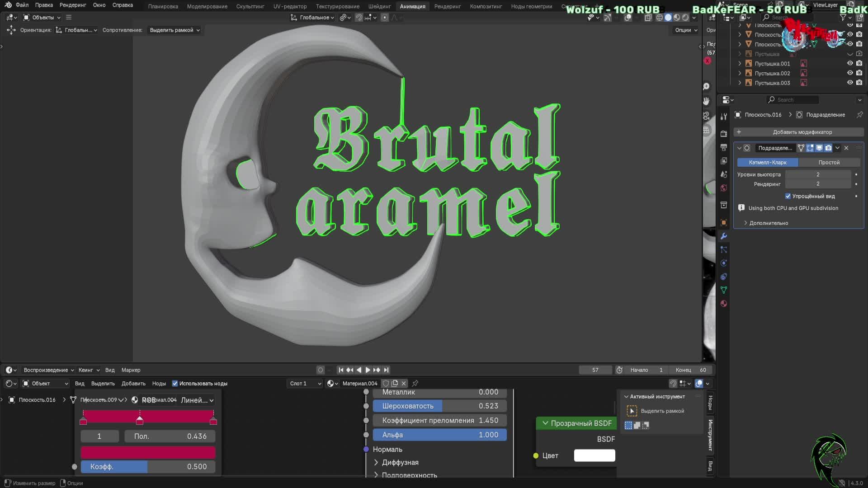Click the Render properties camera icon
Viewport: 868px width, 488px height.
tap(724, 134)
